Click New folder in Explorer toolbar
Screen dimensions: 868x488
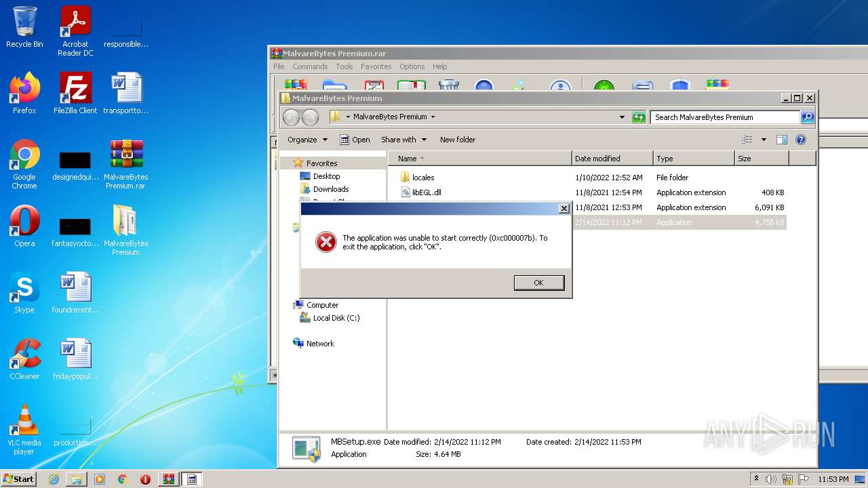click(458, 140)
